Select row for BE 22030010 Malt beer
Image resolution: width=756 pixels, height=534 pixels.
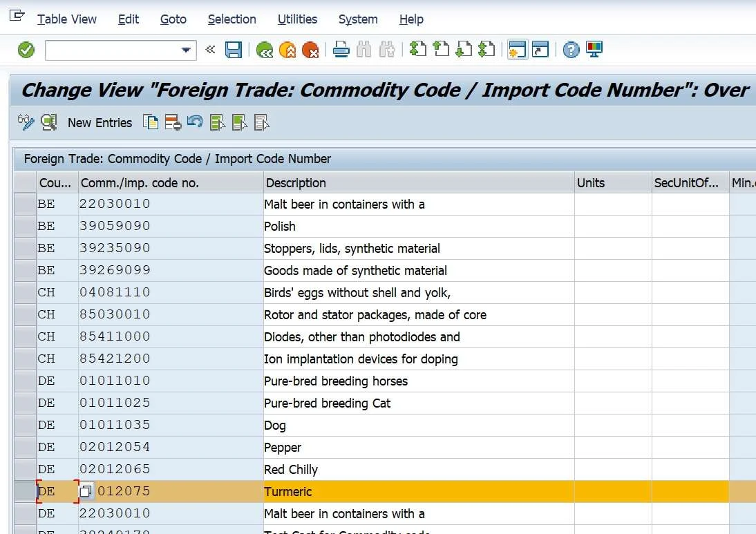point(25,204)
